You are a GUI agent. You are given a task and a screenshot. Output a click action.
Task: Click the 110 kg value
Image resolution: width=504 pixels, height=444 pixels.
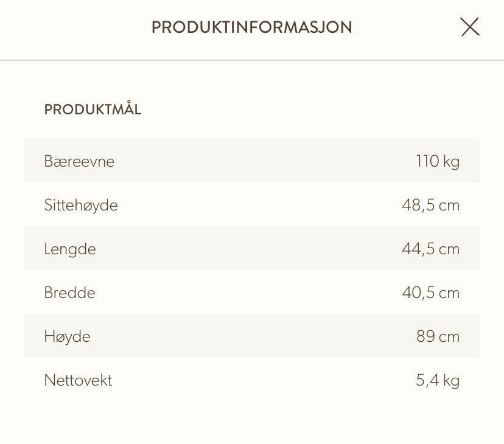point(438,161)
